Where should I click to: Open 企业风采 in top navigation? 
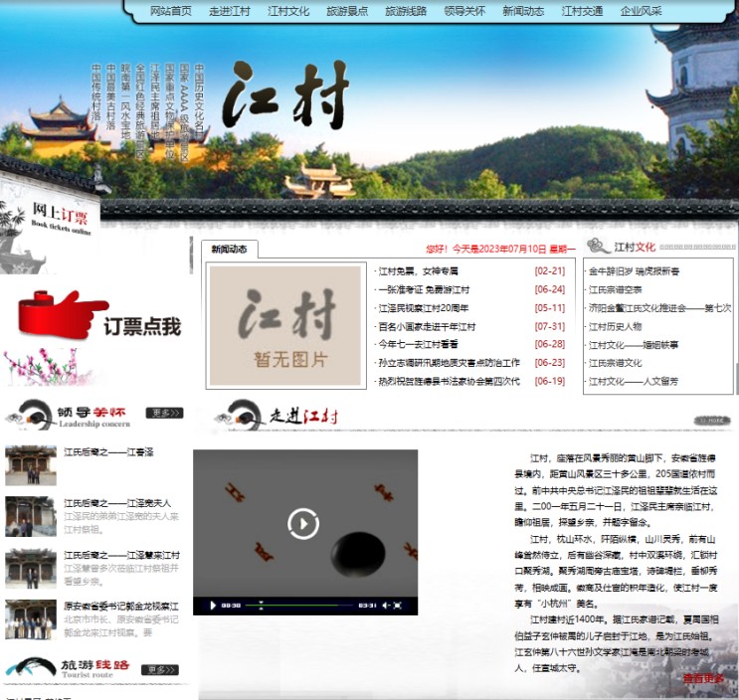641,11
